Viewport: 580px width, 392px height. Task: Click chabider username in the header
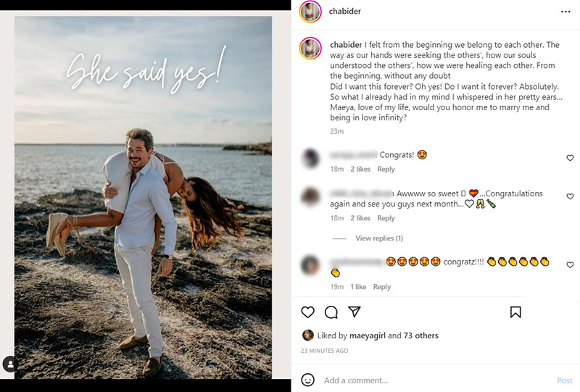click(345, 12)
